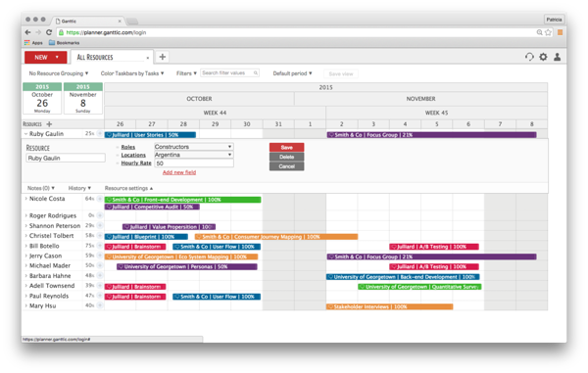The image size is (588, 373).
Task: Click the resource name field Ruby Gaulin
Action: coord(66,158)
